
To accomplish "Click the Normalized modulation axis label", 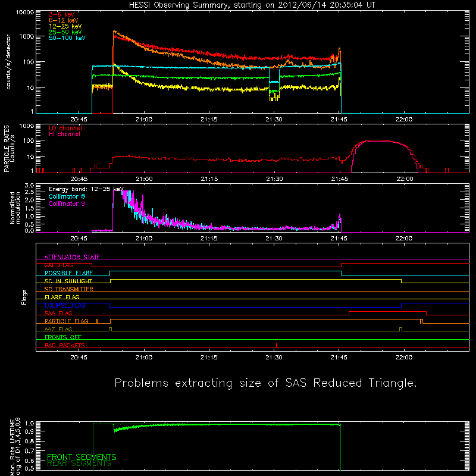I will pyautogui.click(x=15, y=208).
